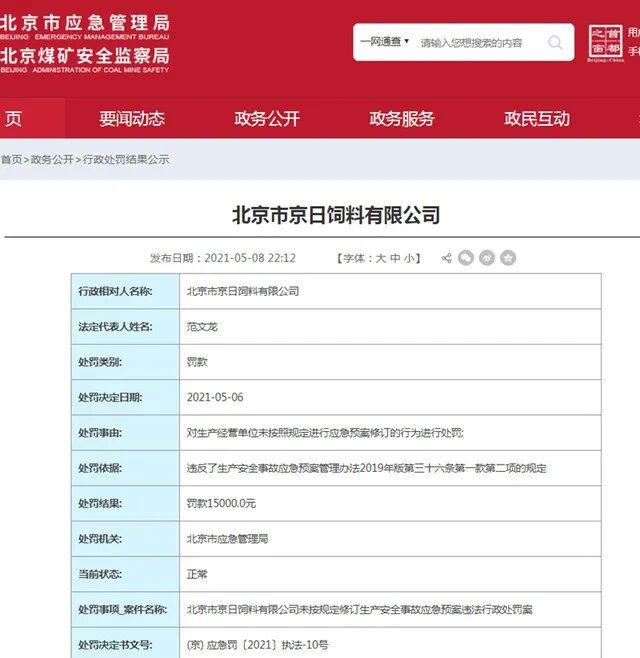Click 首页 in breadcrumb
This screenshot has height=658, width=640.
[11, 159]
